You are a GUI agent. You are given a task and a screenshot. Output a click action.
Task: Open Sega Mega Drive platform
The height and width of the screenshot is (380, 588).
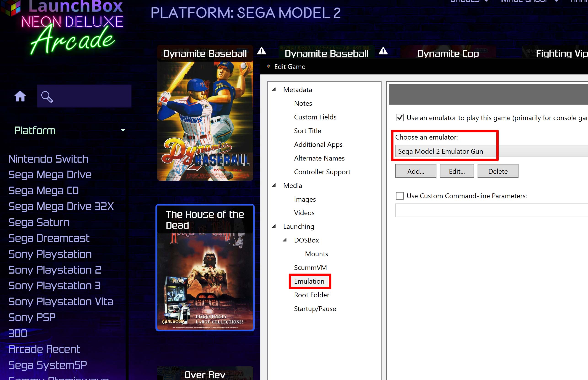[50, 175]
